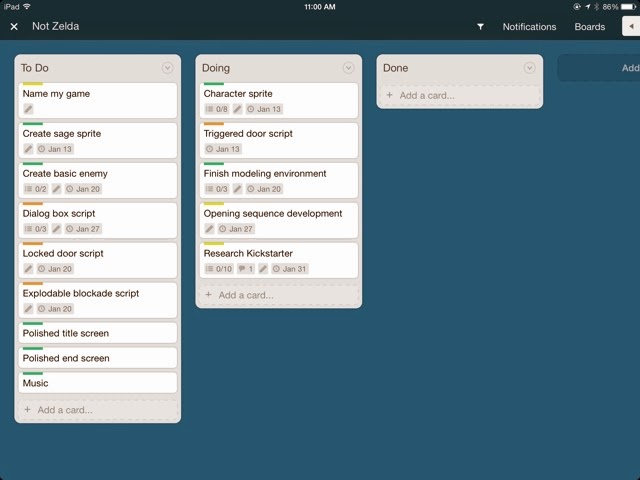Open the Character sprite card
Image resolution: width=640 pixels, height=480 pixels.
coord(279,100)
